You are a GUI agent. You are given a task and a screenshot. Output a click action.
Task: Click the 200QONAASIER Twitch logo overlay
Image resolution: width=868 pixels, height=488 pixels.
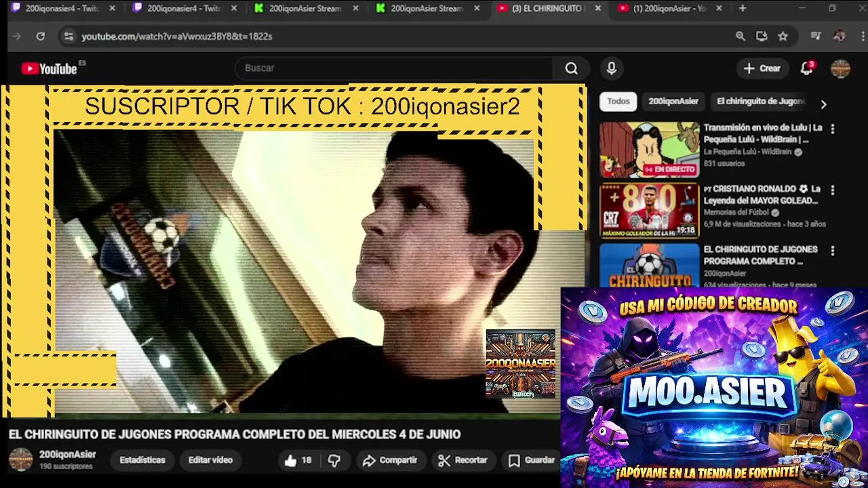point(521,364)
